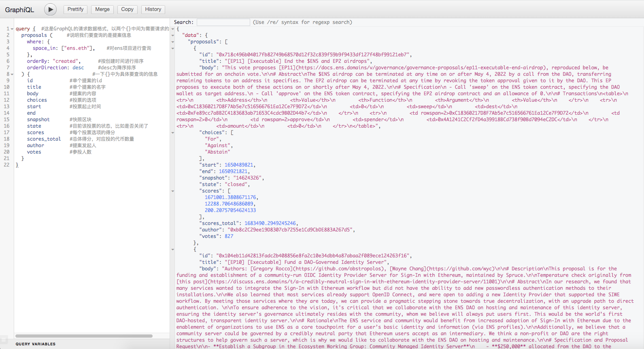Click the "For" choice in results
The image size is (644, 349).
click(212, 139)
